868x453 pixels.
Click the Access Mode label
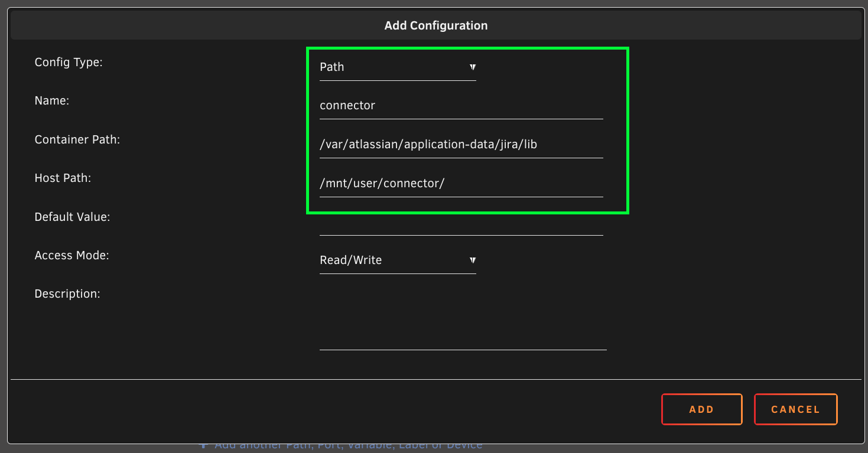[72, 255]
